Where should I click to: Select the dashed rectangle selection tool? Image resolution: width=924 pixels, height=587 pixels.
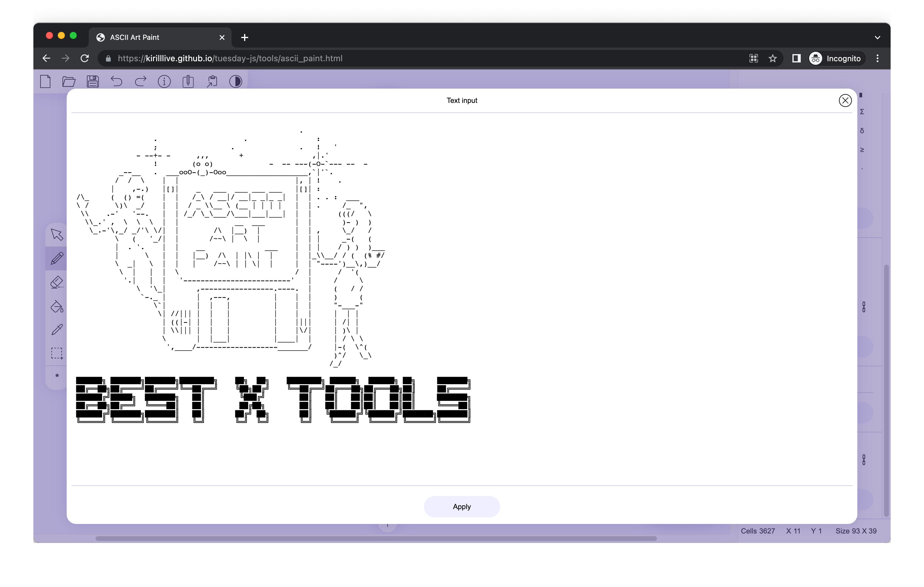pyautogui.click(x=57, y=353)
